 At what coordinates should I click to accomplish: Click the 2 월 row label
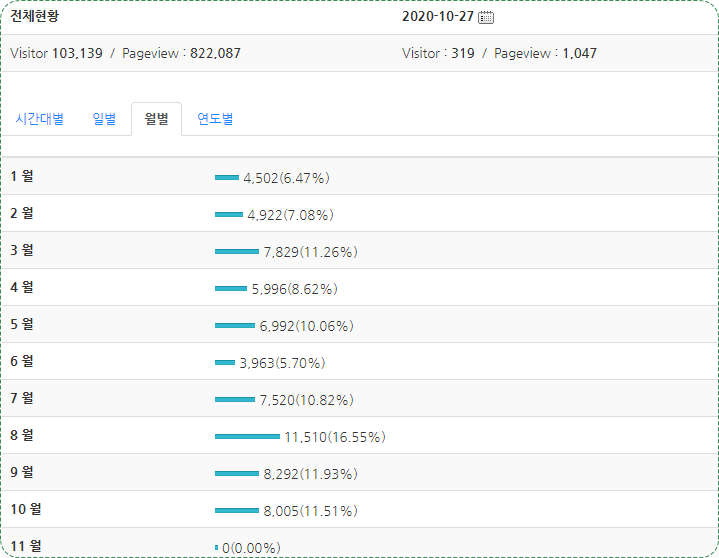click(x=22, y=213)
